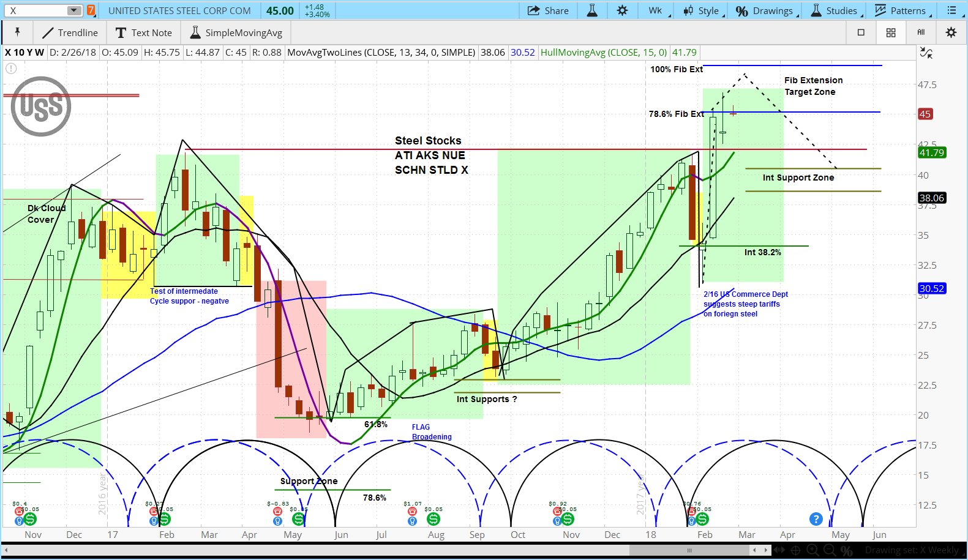The height and width of the screenshot is (560, 968).
Task: Click the 38.06 black price bubble
Action: 931,198
